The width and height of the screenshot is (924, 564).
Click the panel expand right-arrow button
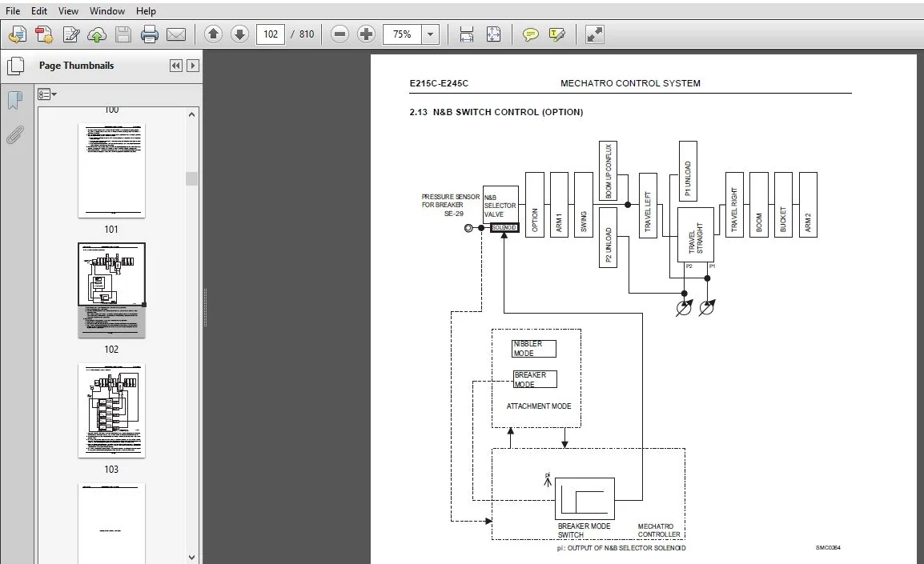(x=193, y=66)
